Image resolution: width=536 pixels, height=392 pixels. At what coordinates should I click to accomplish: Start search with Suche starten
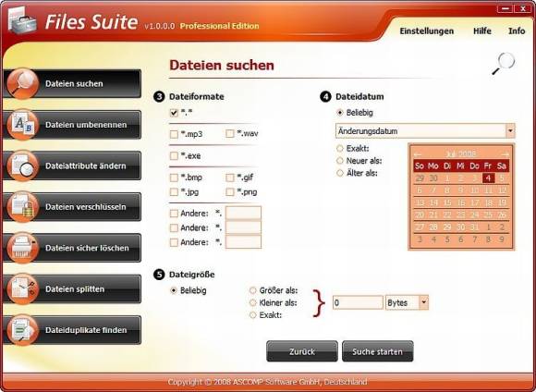click(x=377, y=351)
